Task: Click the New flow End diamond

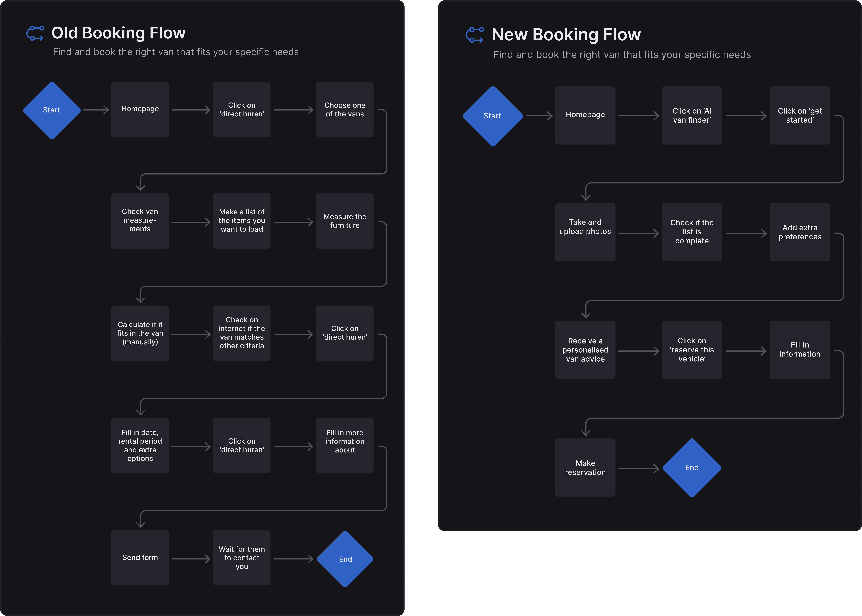Action: [692, 468]
